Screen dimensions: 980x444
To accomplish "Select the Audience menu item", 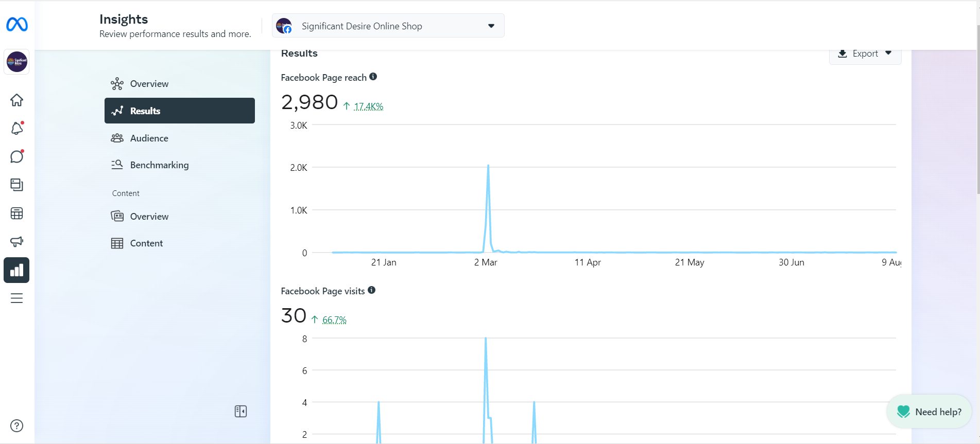I will 149,138.
